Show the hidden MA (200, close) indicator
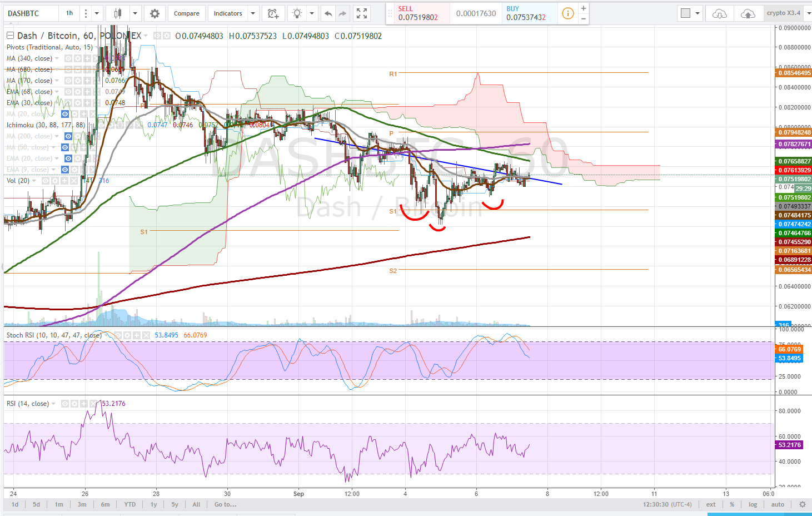The height and width of the screenshot is (516, 812). (68, 136)
